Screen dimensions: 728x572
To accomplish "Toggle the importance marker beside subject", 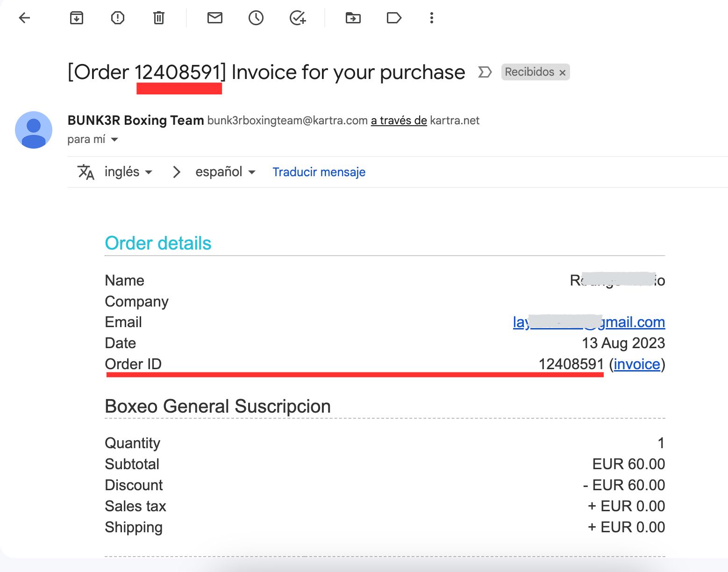I will (485, 72).
